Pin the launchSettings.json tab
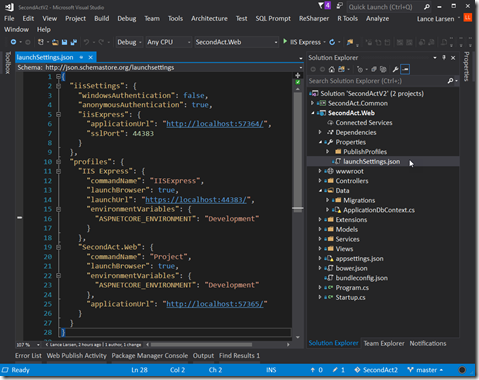Image resolution: width=479 pixels, height=380 pixels. tap(81, 57)
